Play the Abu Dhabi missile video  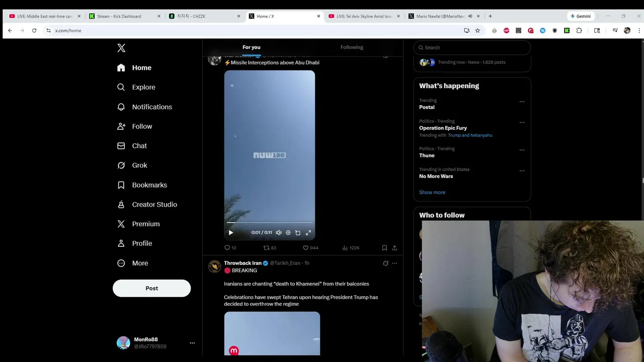(x=231, y=233)
